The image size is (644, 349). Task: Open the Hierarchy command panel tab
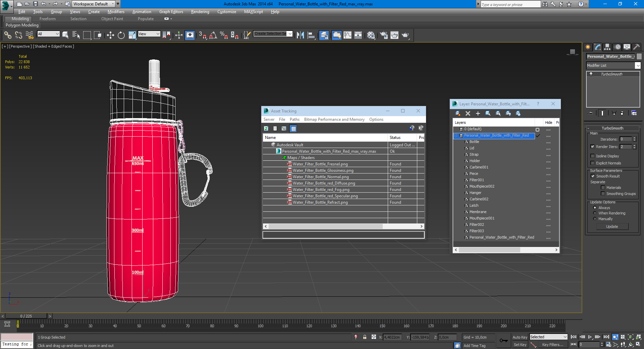[607, 47]
